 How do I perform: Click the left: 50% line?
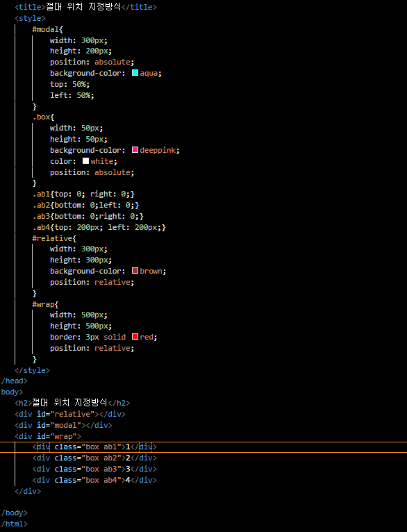pos(72,95)
